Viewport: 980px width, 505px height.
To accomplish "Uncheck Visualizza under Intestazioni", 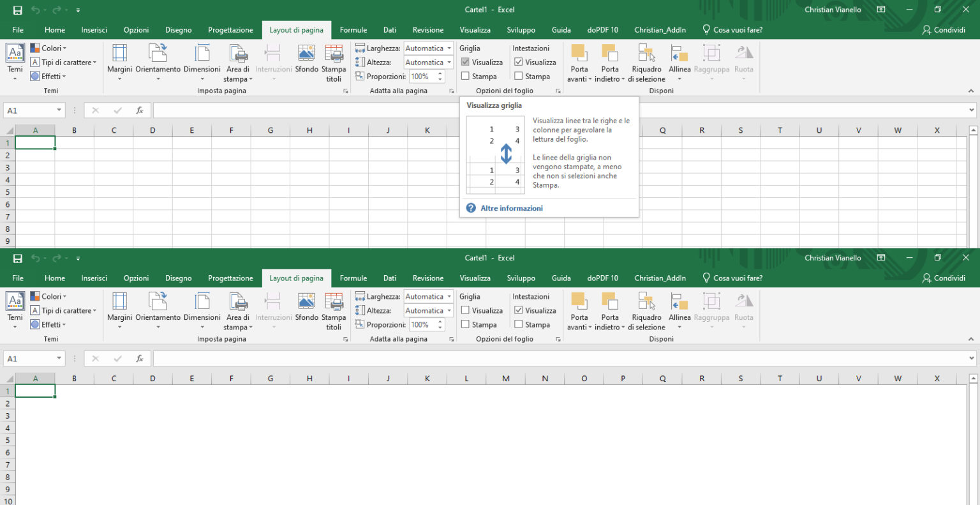I will point(519,62).
